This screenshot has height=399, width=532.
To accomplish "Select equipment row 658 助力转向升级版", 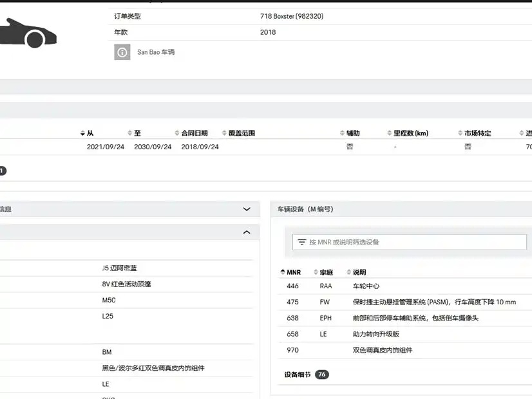I will tap(404, 334).
